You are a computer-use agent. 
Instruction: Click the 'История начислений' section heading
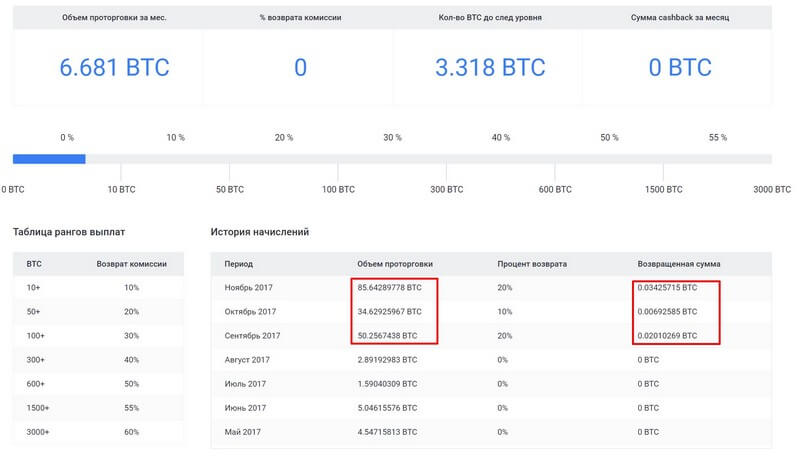coord(259,232)
